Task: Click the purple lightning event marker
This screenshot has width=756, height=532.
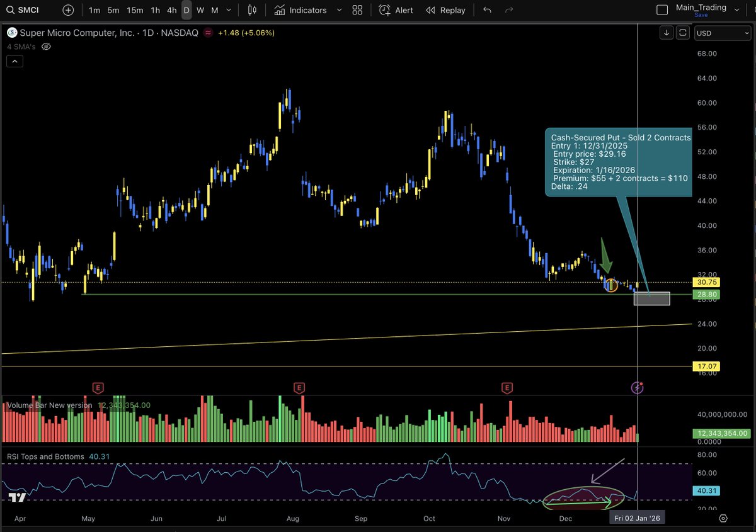Action: [x=638, y=387]
